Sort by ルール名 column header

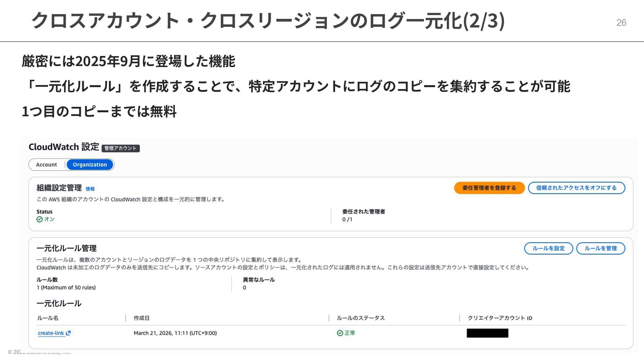click(48, 318)
